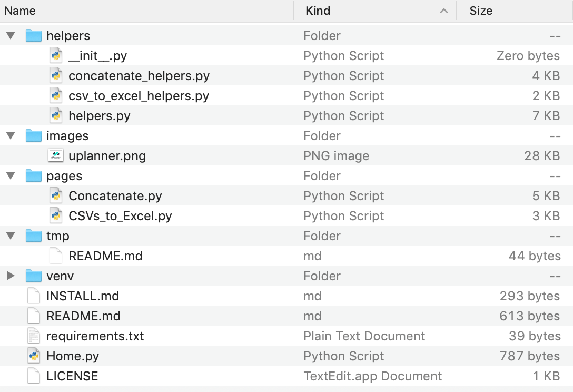Click the CSVs_to_Excel.py Python file icon

click(56, 215)
